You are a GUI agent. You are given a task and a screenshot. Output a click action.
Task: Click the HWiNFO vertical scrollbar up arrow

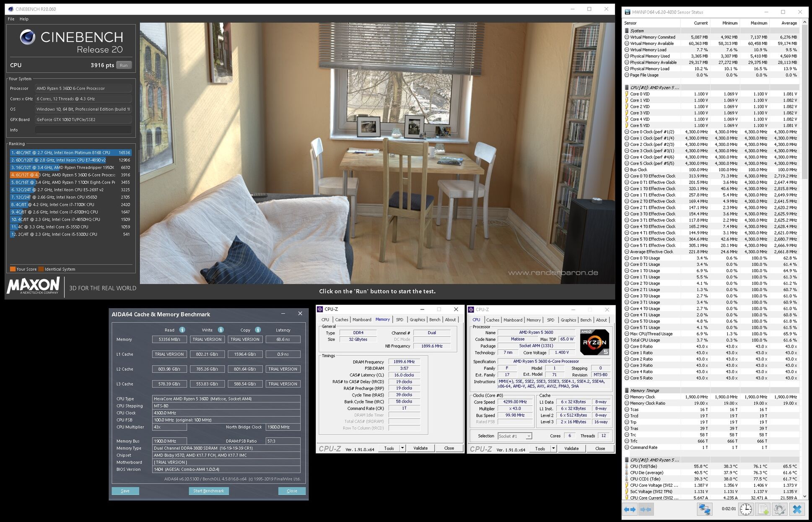click(805, 23)
